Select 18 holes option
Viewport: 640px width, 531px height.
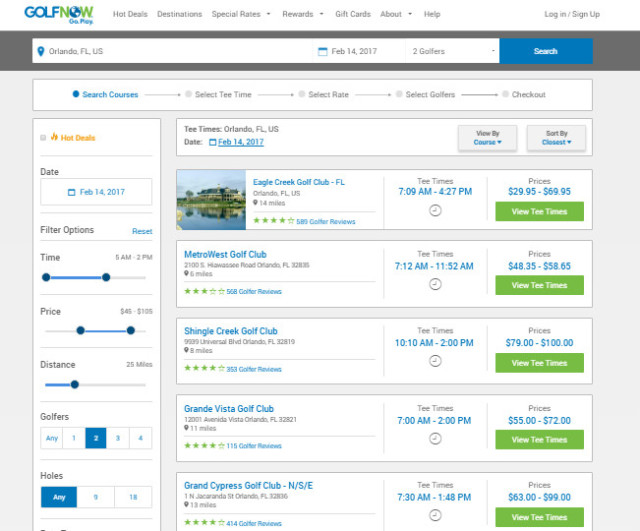(x=133, y=497)
